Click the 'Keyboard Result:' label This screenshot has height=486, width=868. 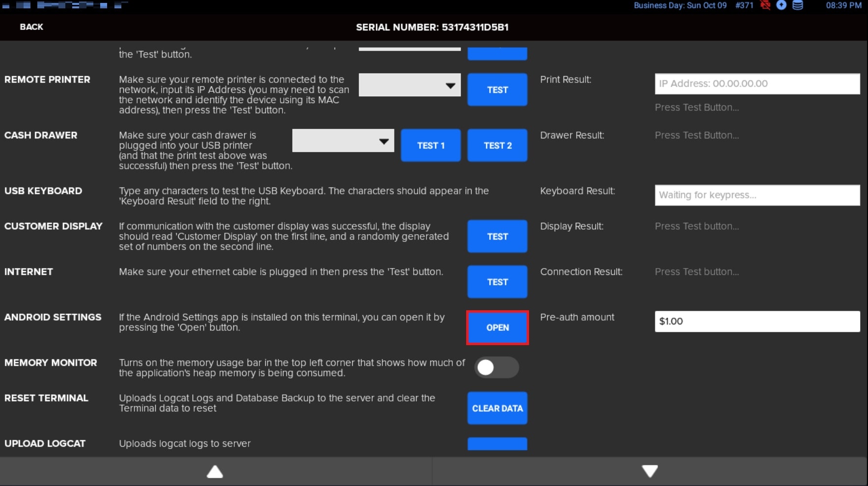click(x=578, y=191)
